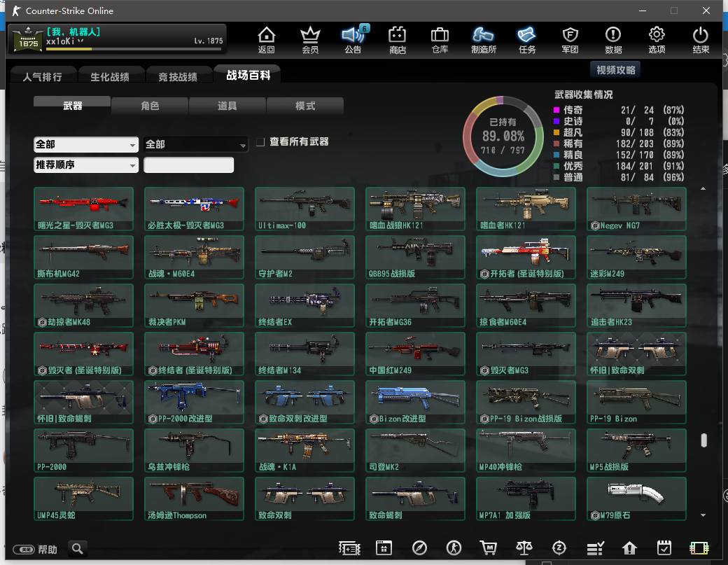Select the 迷彩M249 weapon card
The height and width of the screenshot is (565, 728).
tap(636, 257)
